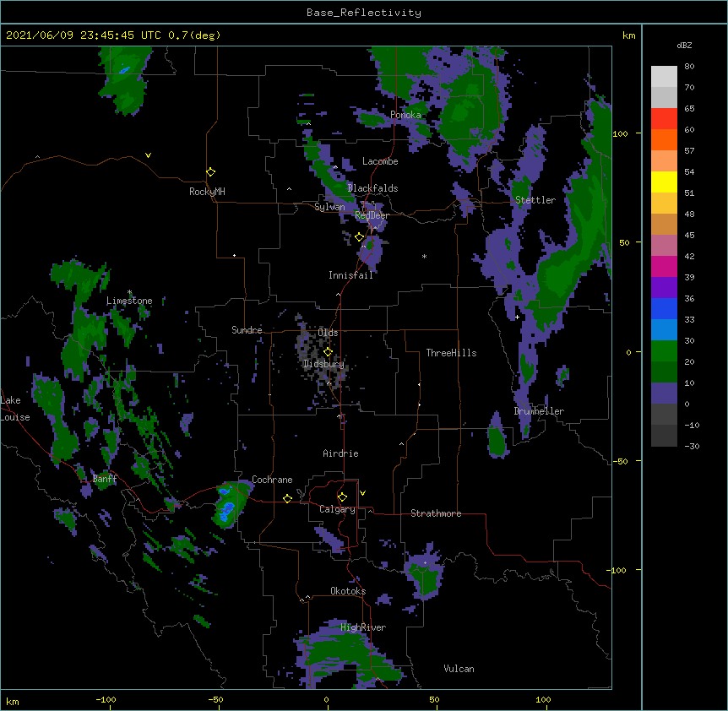Click the yellow diamond marker above RockyMH
This screenshot has height=711, width=728.
click(x=211, y=172)
